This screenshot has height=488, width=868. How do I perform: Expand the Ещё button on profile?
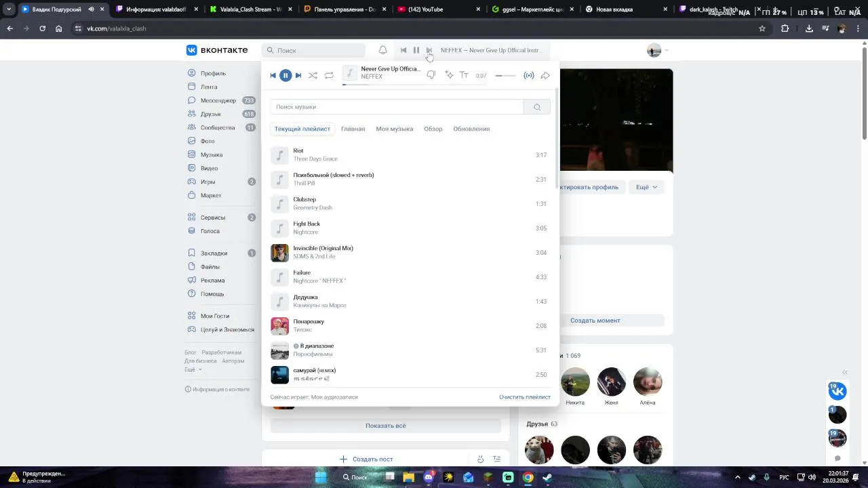[x=646, y=187]
